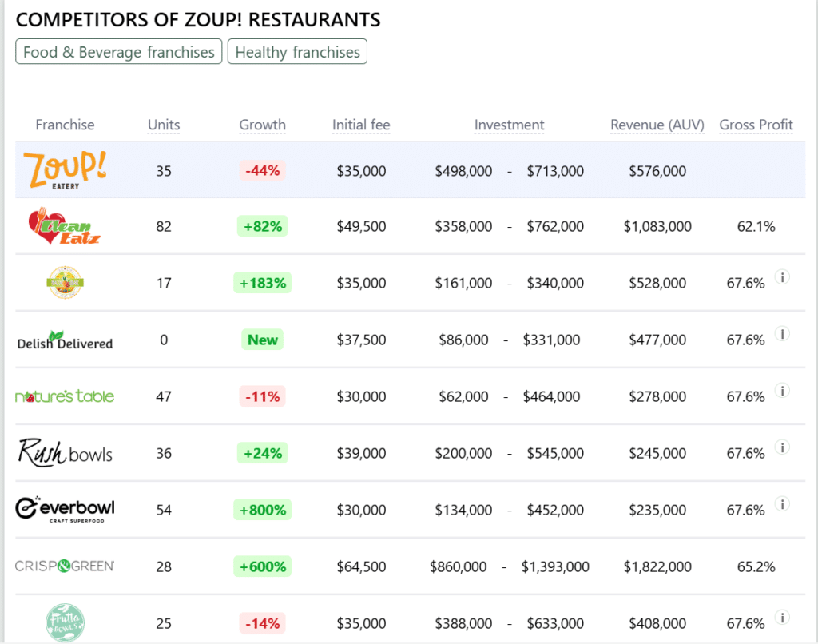
Task: Select the $1,822,000 revenue value
Action: point(657,566)
